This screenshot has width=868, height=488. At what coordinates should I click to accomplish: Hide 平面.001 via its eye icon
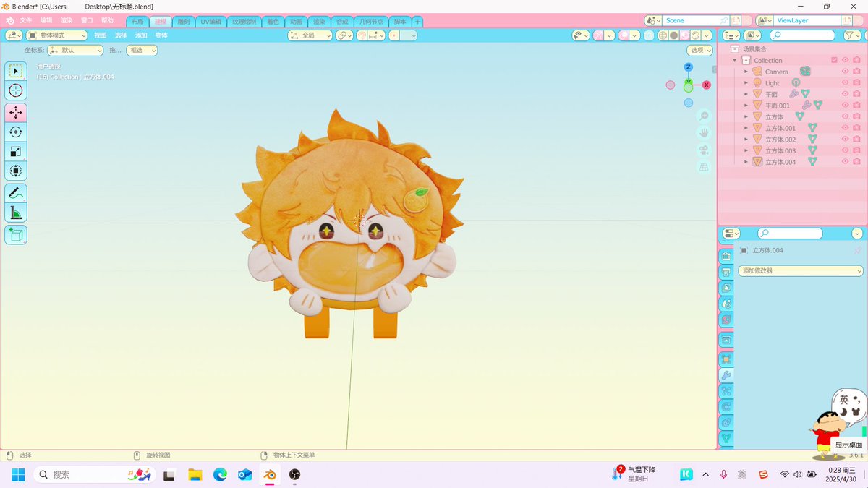click(x=845, y=106)
